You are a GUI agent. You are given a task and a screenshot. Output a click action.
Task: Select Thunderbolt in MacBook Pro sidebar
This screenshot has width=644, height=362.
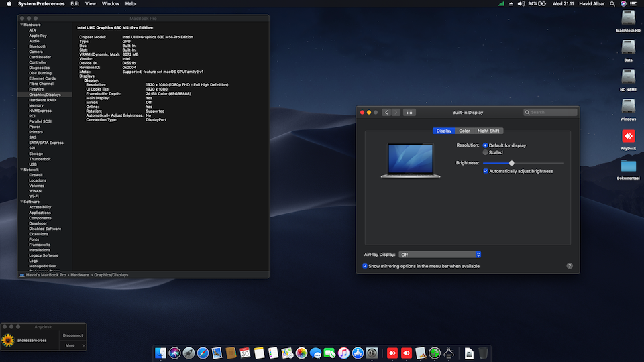pyautogui.click(x=40, y=159)
